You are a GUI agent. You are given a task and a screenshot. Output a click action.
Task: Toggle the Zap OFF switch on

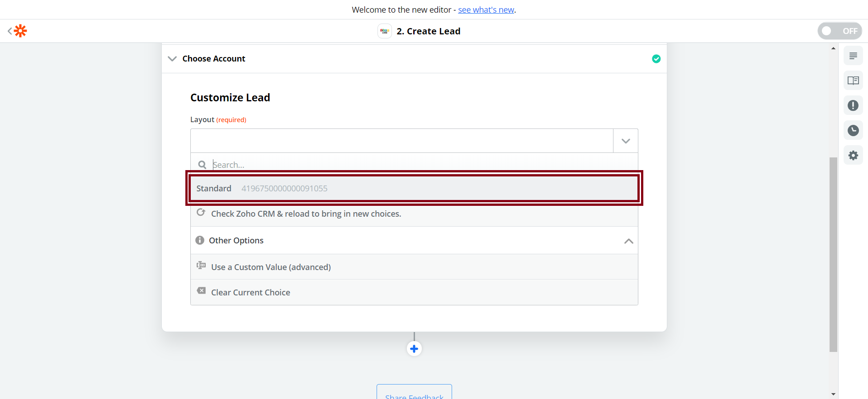click(x=839, y=31)
